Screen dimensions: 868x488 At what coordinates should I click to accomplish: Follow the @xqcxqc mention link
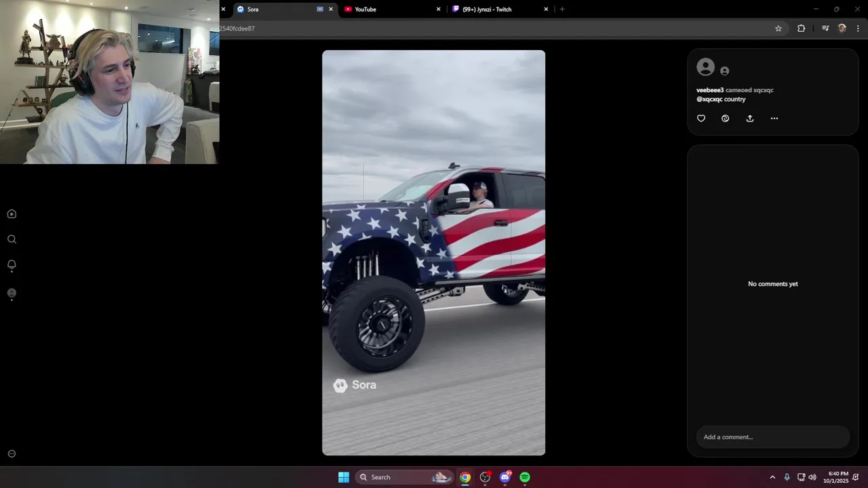coord(709,100)
